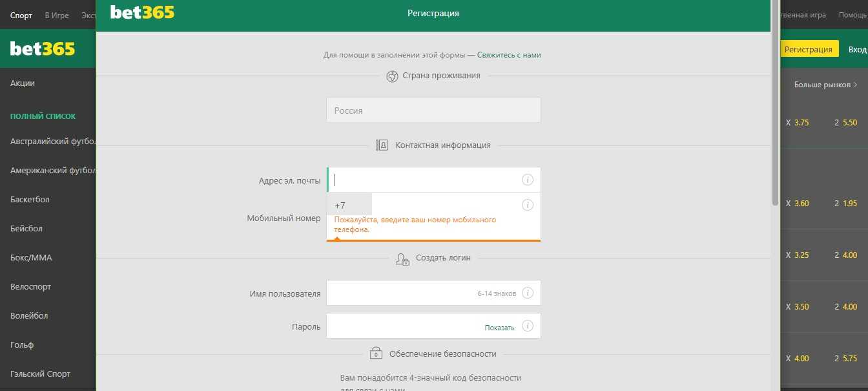Click the Имя пользователя input field
The height and width of the screenshot is (391, 868).
click(433, 293)
